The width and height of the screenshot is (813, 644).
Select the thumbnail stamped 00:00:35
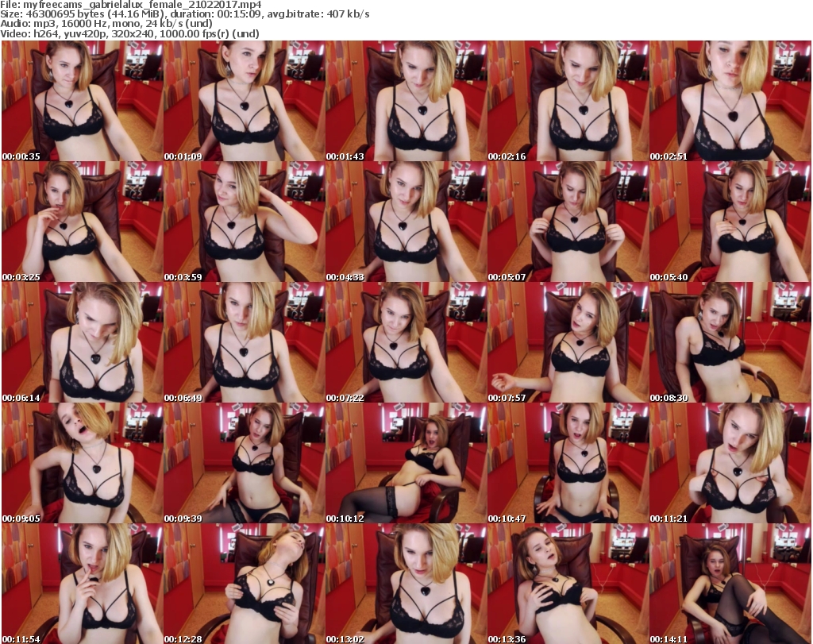(83, 101)
